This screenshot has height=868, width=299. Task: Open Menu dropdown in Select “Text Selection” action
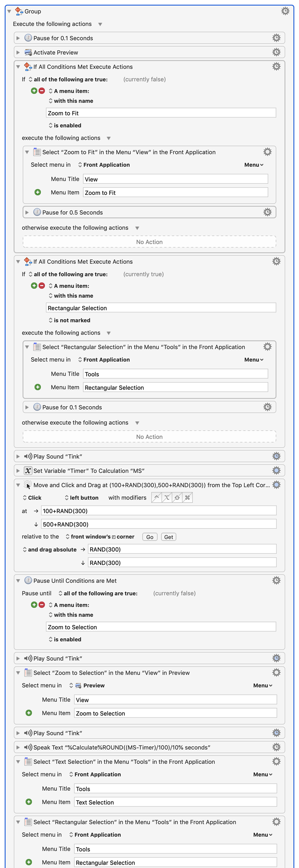click(263, 775)
